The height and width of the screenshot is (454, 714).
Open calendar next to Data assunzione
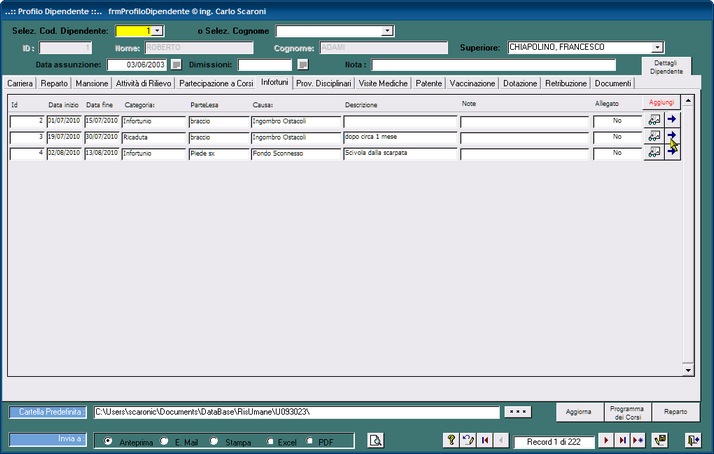[176, 65]
